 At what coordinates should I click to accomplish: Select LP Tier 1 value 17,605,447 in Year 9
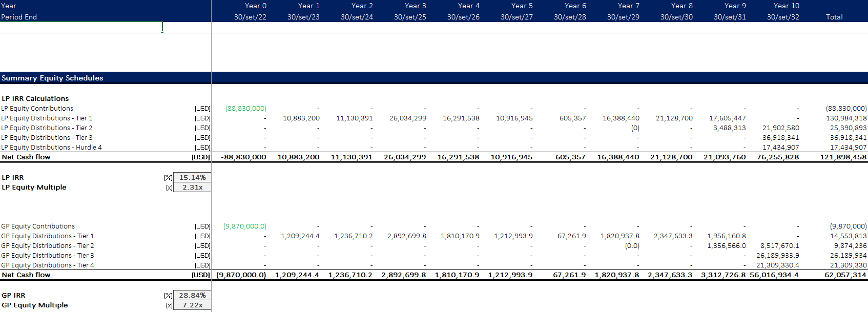pyautogui.click(x=728, y=118)
